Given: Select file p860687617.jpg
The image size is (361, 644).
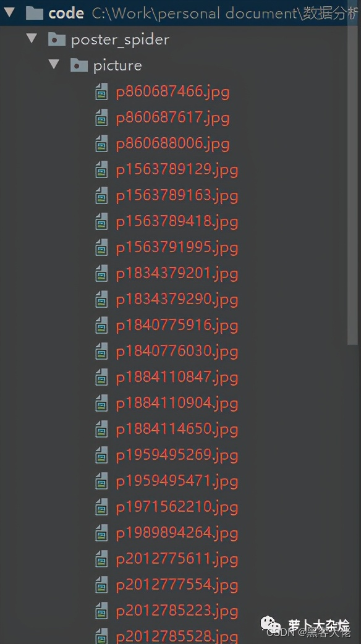Looking at the screenshot, I should [x=172, y=118].
